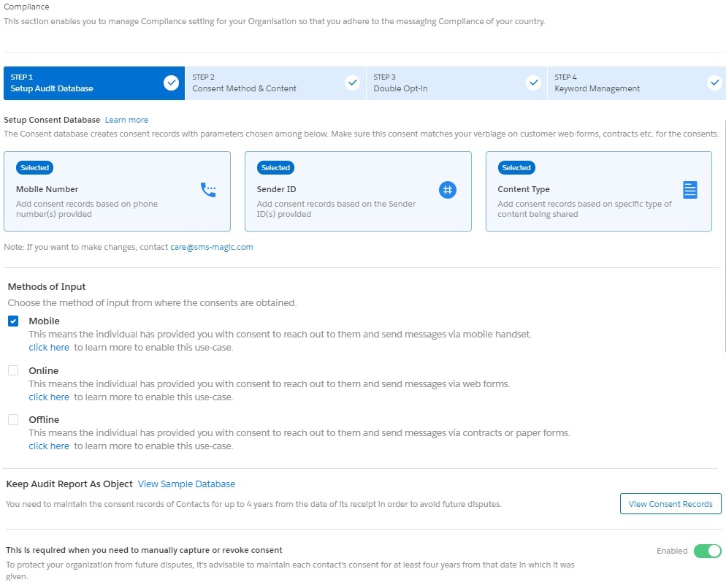The image size is (726, 588).
Task: Enable the Online method of input
Action: click(x=12, y=370)
